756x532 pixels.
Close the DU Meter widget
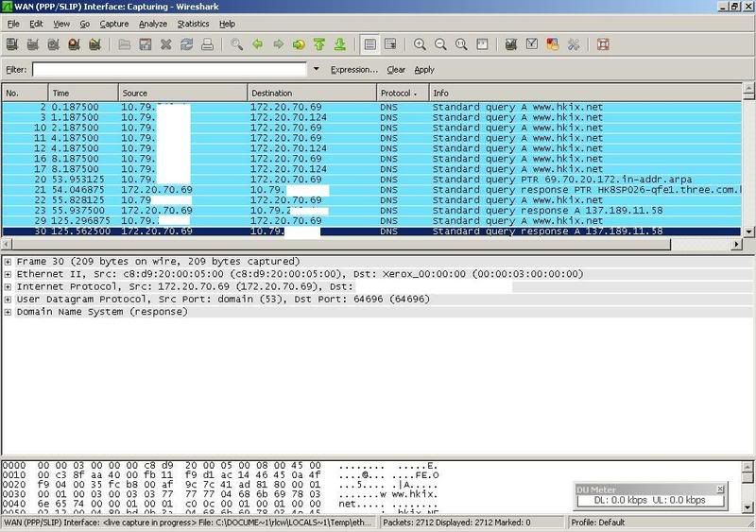720,489
